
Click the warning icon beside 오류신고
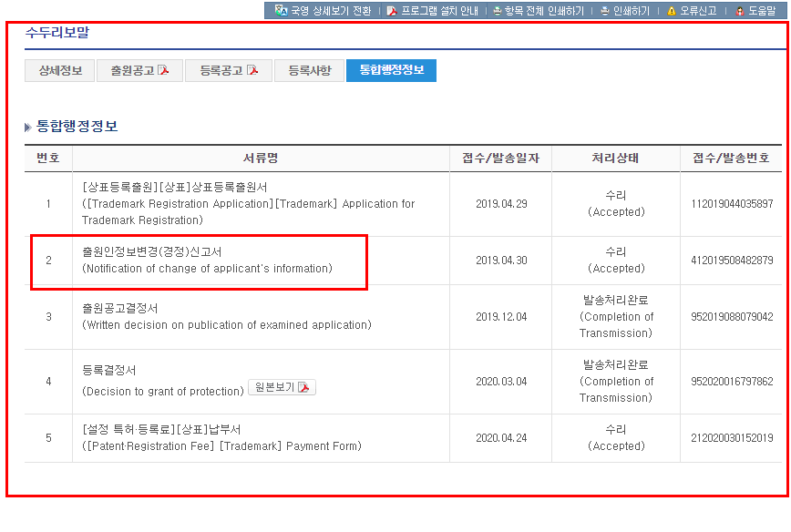click(672, 11)
